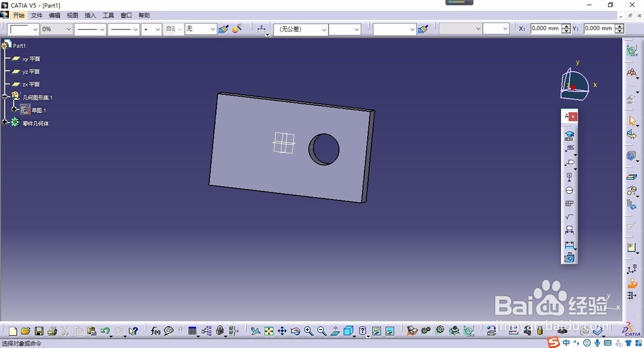Open the 窗口 (Window) menu
This screenshot has width=644, height=348.
coord(126,15)
